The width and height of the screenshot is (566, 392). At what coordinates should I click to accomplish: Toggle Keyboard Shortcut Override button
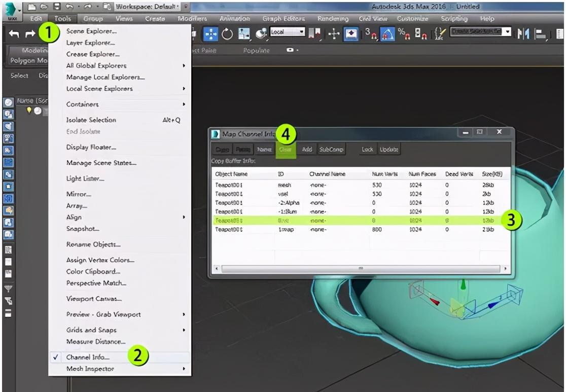click(351, 34)
